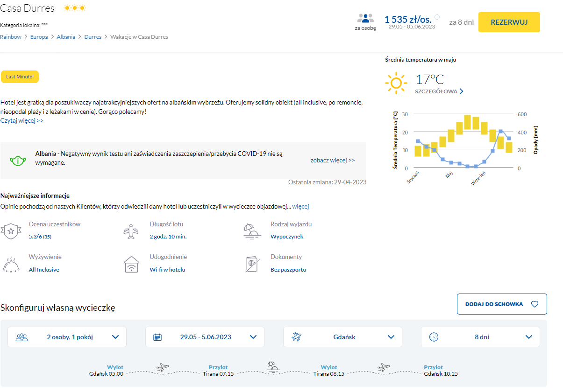Click the heart icon in Dodaj do schowka
This screenshot has height=392, width=563.
(535, 304)
